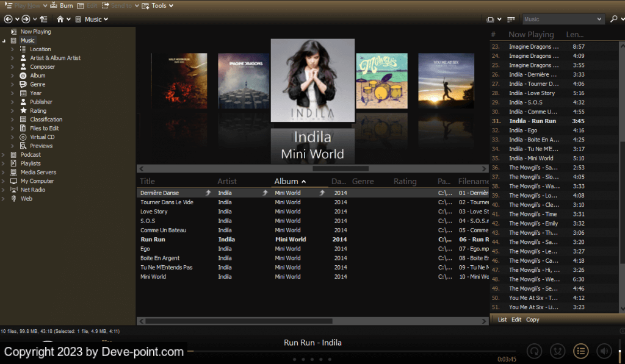The image size is (625, 364).
Task: Select Genre in the Music tree
Action: [x=37, y=84]
